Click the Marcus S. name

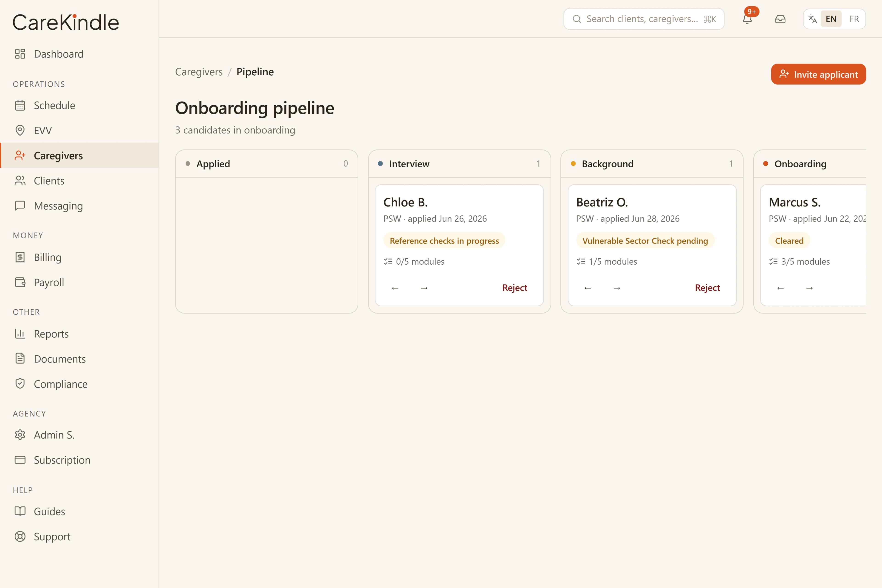tap(795, 203)
